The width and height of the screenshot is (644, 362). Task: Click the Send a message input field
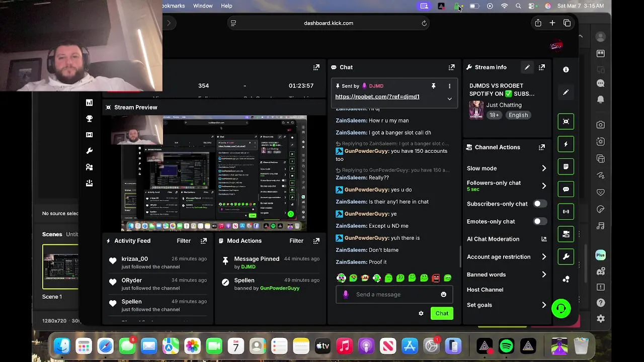393,295
